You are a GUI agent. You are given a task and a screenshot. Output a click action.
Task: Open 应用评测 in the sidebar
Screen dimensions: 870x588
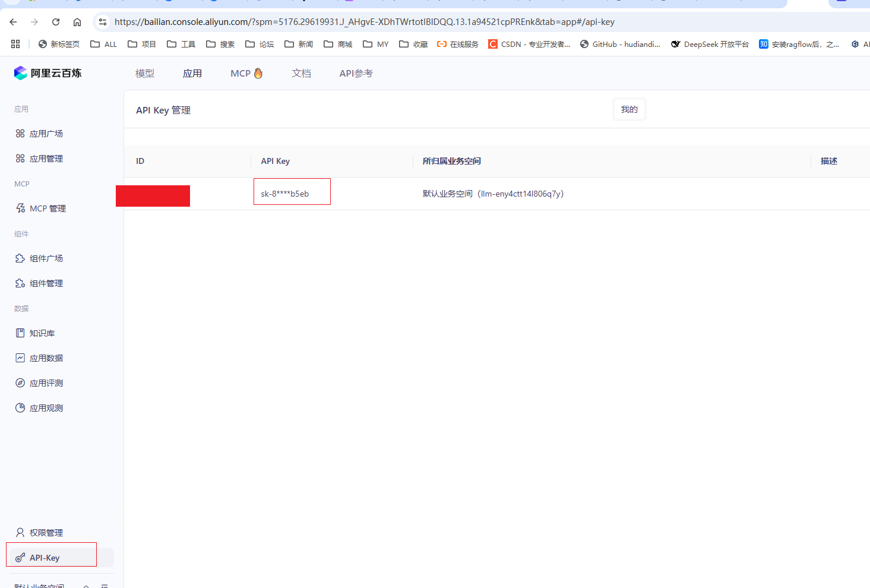46,383
